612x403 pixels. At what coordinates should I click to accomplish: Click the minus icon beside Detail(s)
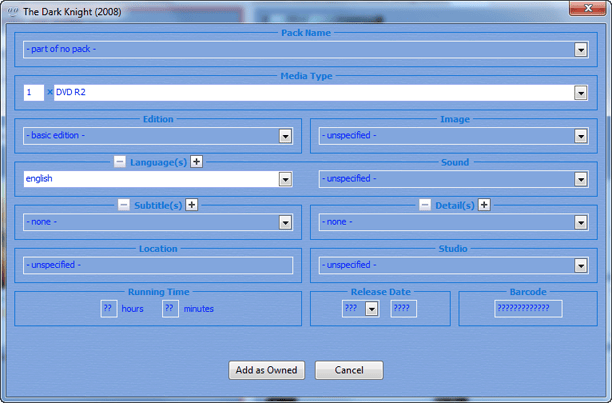pos(425,205)
